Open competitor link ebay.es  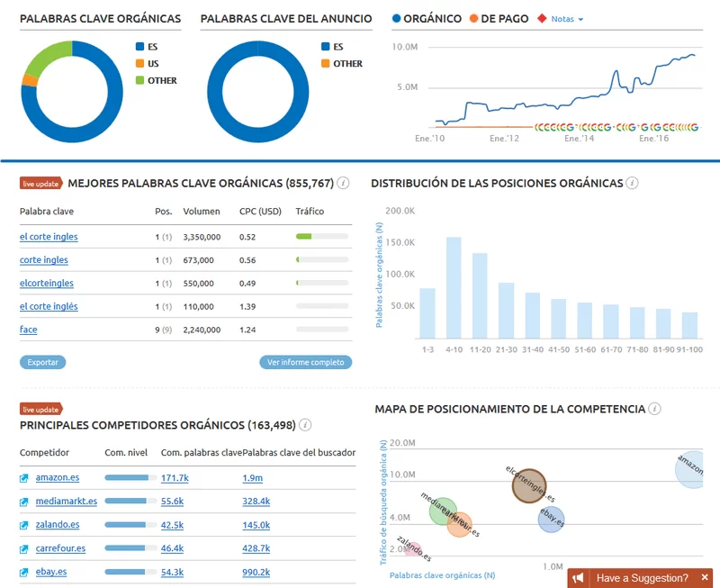click(x=51, y=572)
